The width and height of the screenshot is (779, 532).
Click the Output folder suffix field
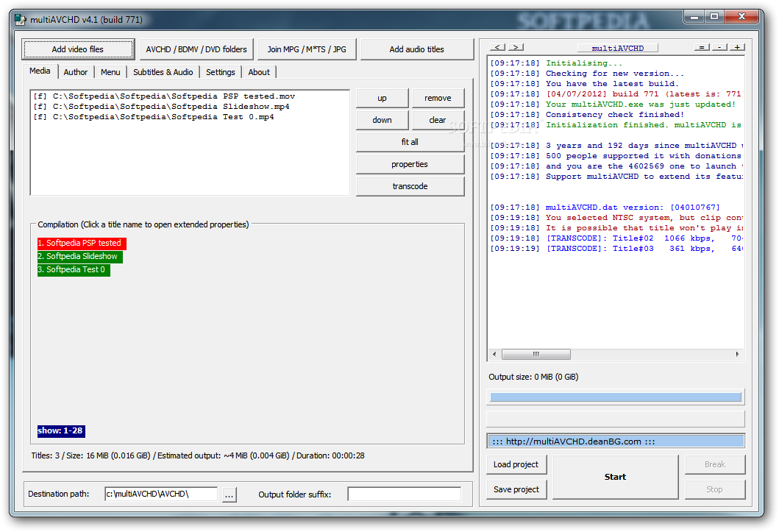click(x=404, y=494)
